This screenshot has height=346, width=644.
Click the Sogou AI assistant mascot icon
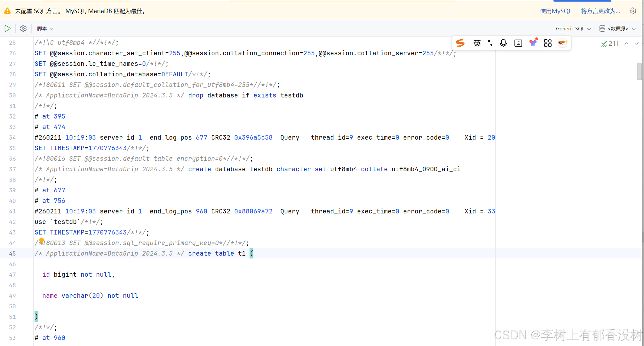(x=562, y=43)
